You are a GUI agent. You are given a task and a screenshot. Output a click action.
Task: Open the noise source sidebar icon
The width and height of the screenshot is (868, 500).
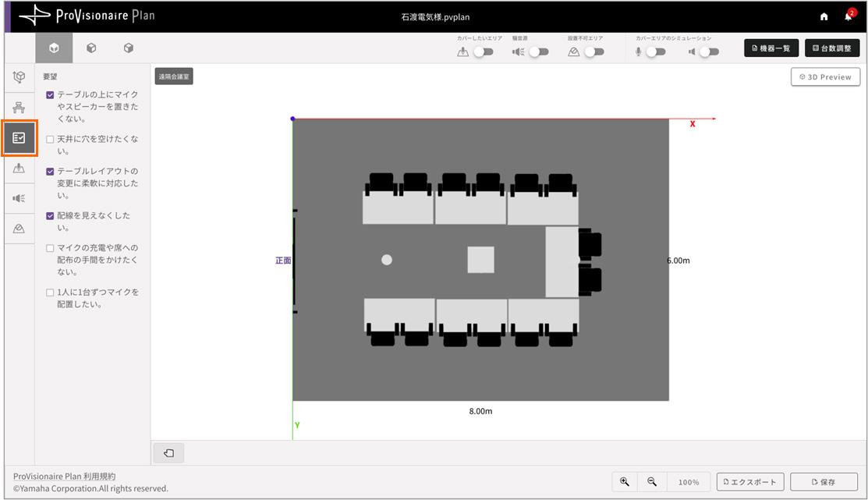(19, 198)
